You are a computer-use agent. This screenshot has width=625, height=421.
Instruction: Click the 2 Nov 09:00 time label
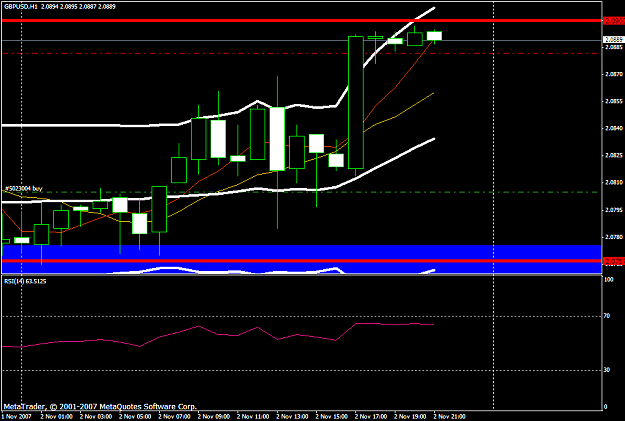214,417
